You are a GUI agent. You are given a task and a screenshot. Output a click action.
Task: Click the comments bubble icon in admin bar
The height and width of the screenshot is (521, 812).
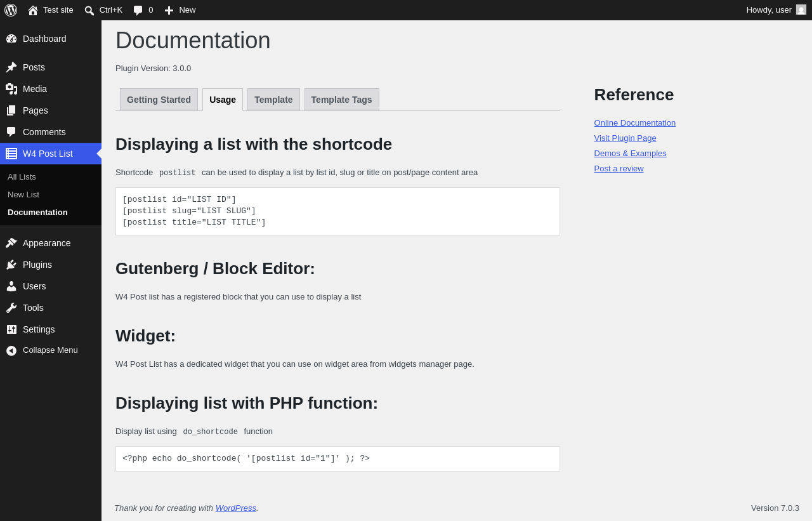tap(138, 10)
